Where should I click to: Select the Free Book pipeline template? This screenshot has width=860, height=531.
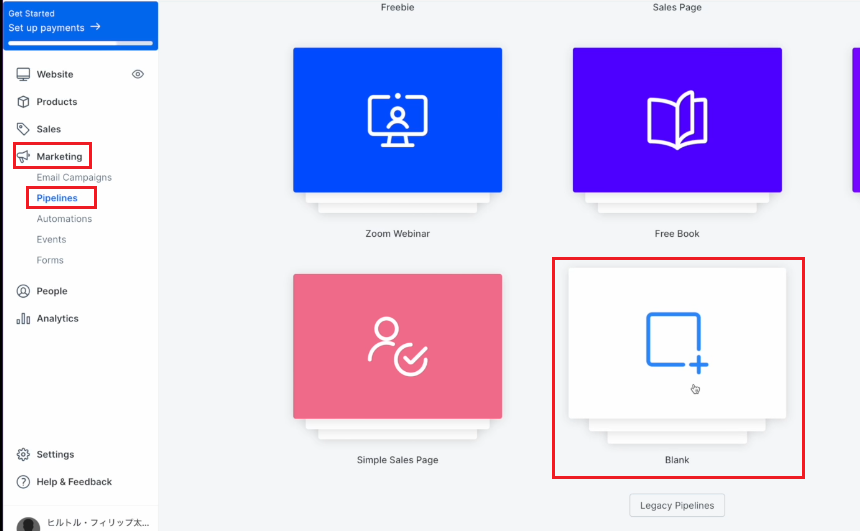pos(677,120)
